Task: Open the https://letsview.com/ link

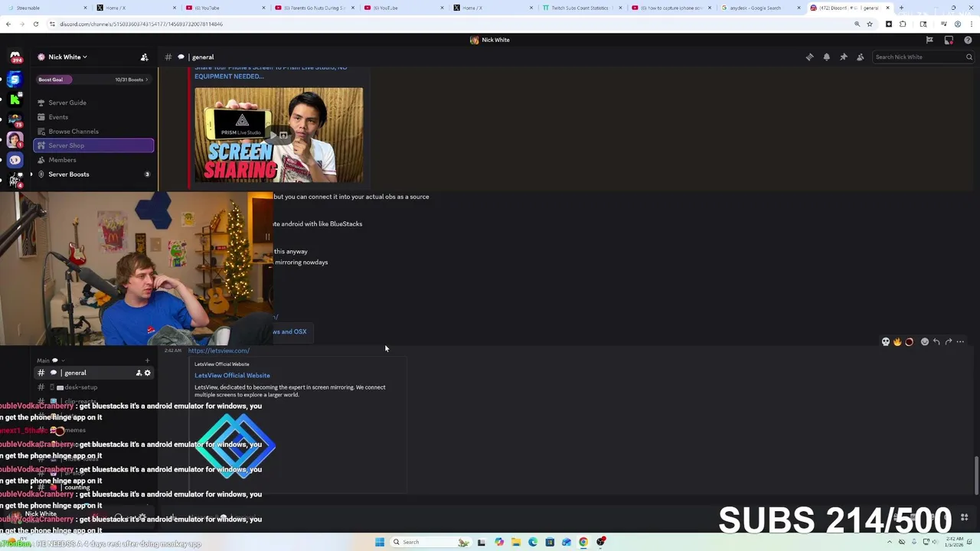Action: pos(219,350)
